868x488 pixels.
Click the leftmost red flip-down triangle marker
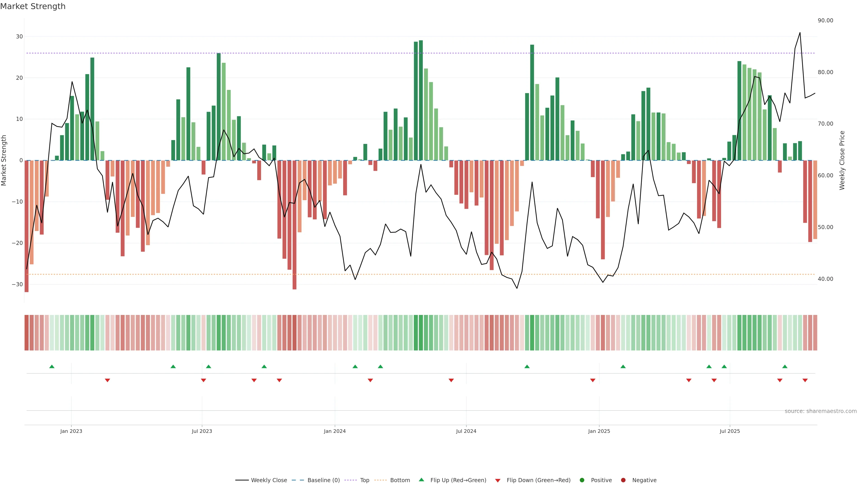[108, 380]
